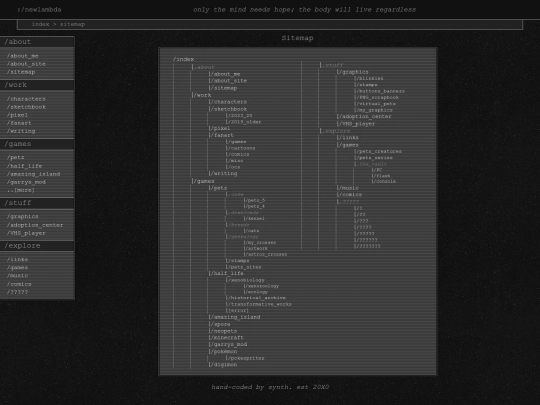Expand ..[more] games in the sidebar
Image resolution: width=540 pixels, height=405 pixels.
[21, 190]
